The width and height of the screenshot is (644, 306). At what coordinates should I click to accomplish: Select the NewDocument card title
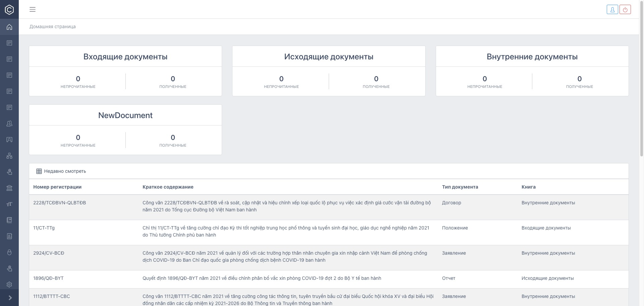click(125, 115)
